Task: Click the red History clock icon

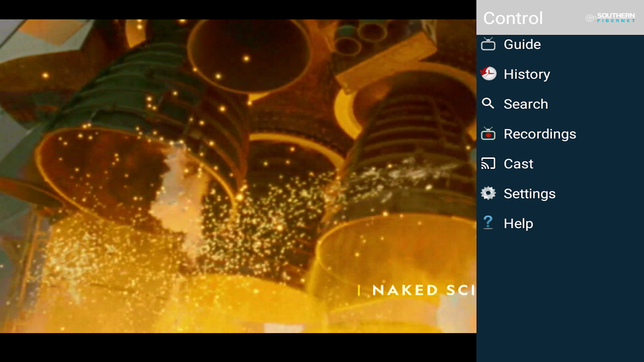Action: [x=488, y=74]
